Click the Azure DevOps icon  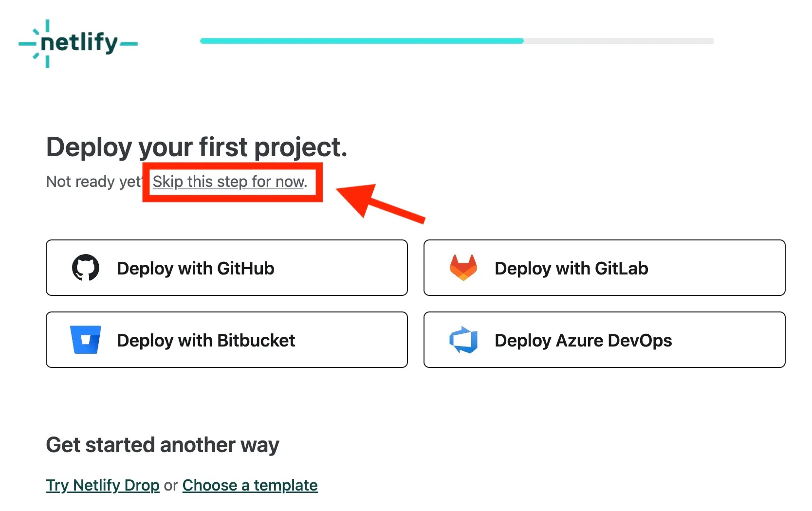click(463, 340)
